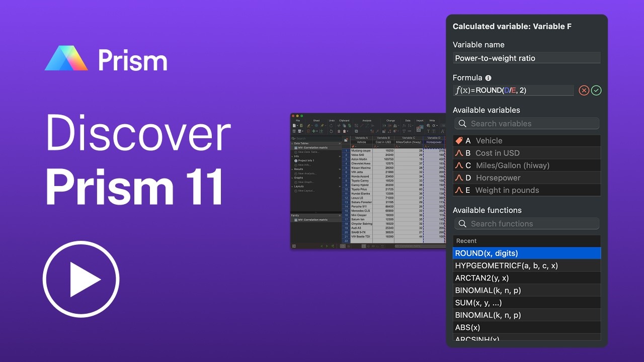Open the Formula info icon

tap(488, 78)
